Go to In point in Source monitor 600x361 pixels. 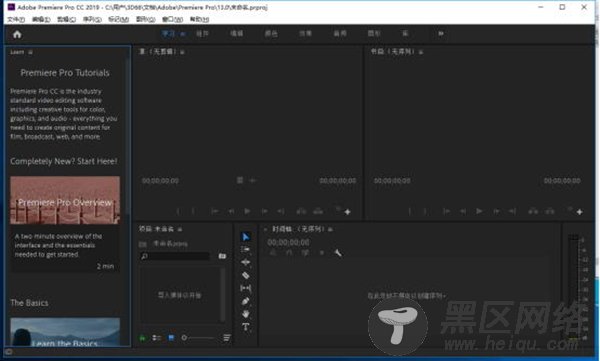(x=215, y=211)
